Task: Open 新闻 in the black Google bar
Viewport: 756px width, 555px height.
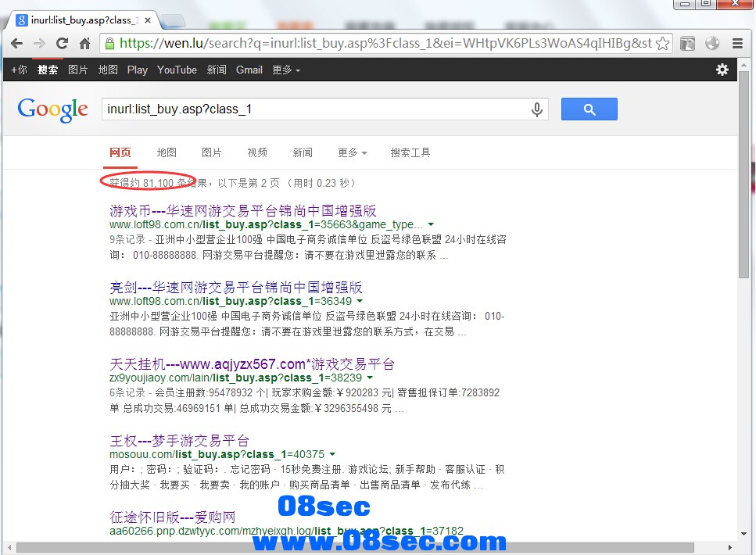Action: [x=217, y=70]
